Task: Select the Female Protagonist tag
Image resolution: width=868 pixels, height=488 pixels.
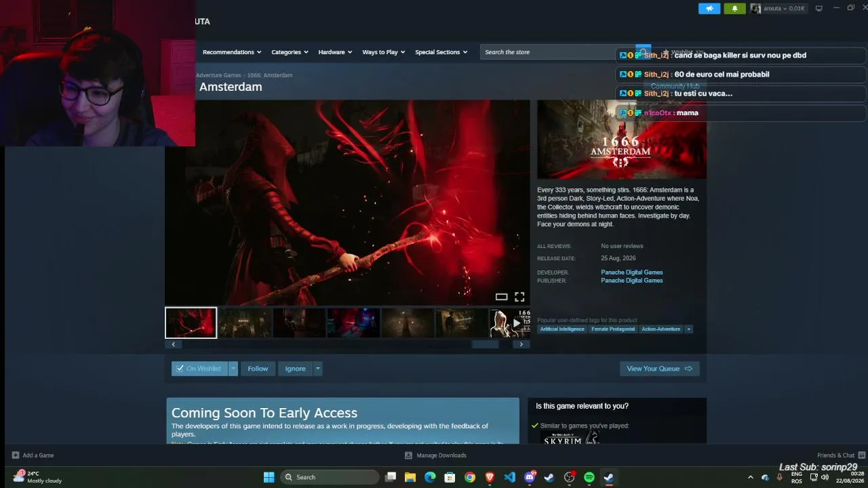Action: pos(613,329)
